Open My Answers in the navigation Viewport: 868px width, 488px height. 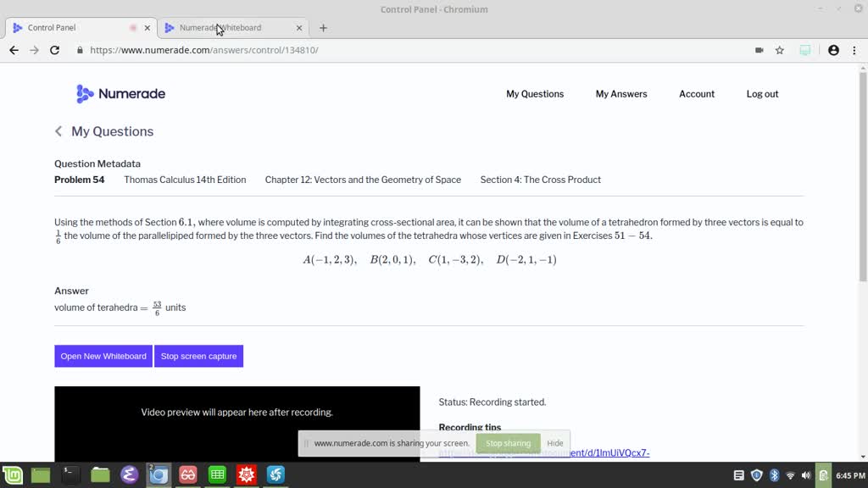pyautogui.click(x=620, y=94)
